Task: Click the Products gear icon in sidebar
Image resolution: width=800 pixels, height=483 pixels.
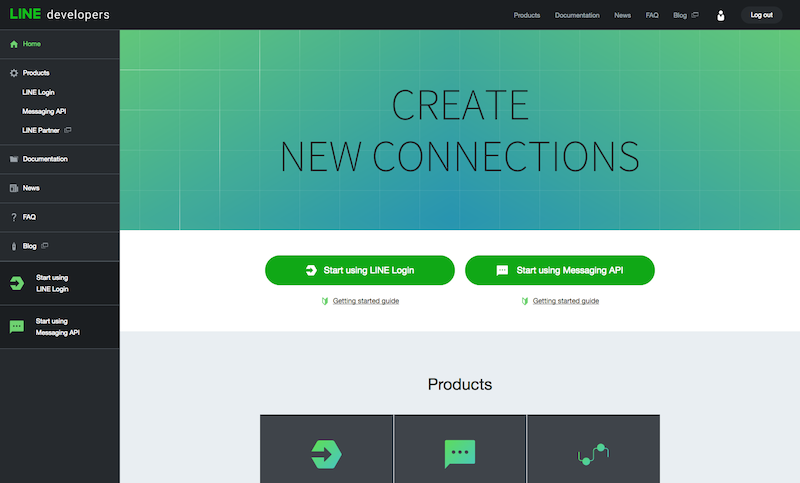Action: [x=14, y=73]
